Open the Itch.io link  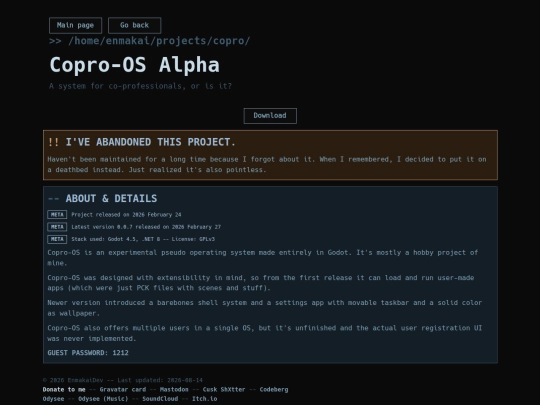tap(205, 399)
